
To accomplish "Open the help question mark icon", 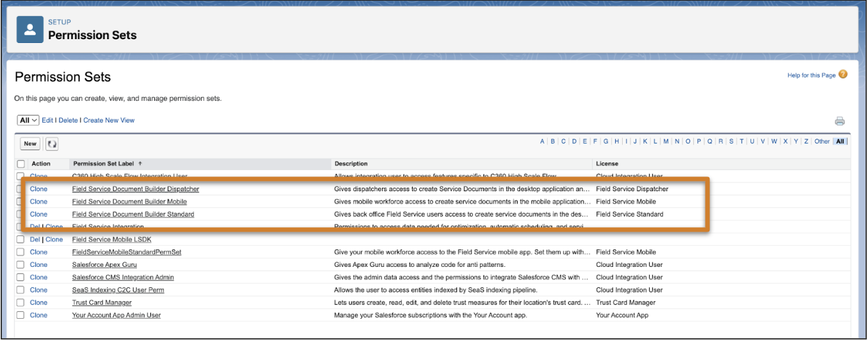I will click(x=843, y=74).
